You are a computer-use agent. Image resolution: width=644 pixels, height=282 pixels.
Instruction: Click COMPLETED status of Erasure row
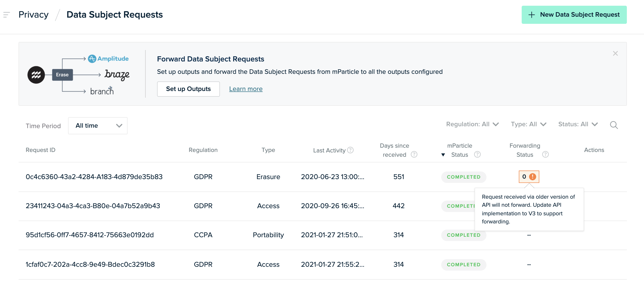point(464,177)
